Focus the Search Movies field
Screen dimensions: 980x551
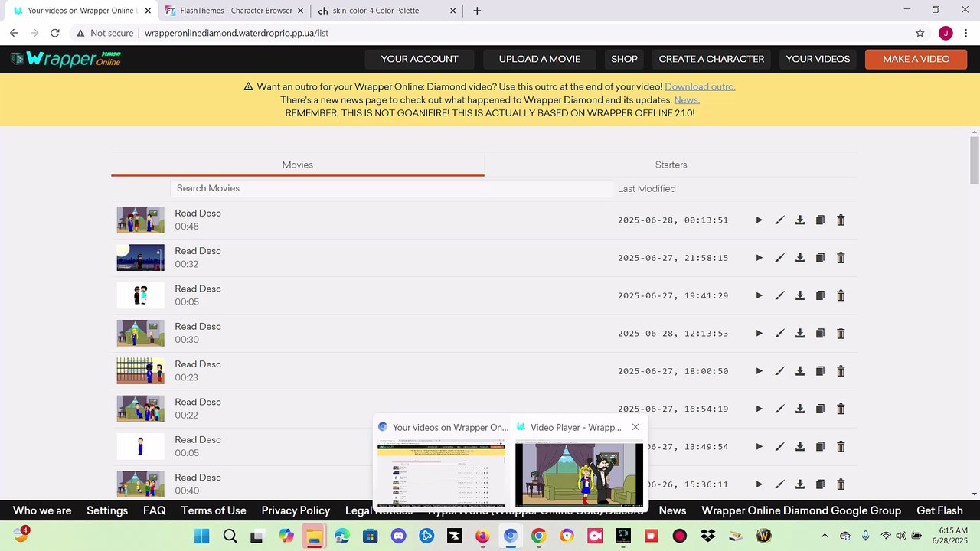tap(391, 188)
